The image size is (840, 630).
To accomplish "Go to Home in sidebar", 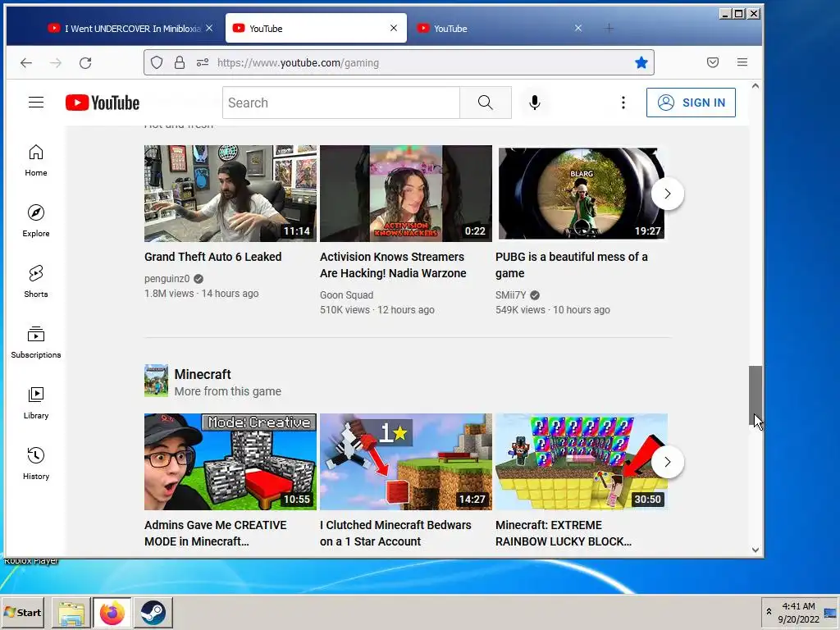I will [36, 160].
